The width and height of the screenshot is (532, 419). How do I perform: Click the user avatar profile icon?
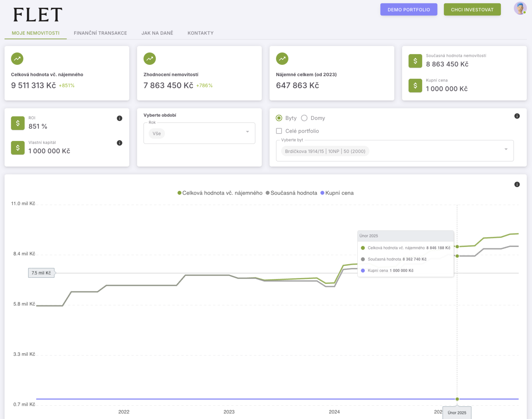520,8
